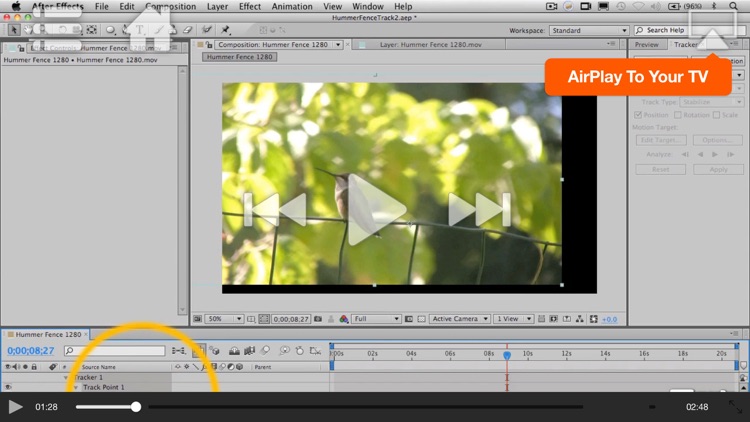Click the Hummer Fence 1280 breadcrumb button
The width and height of the screenshot is (750, 422).
[240, 56]
